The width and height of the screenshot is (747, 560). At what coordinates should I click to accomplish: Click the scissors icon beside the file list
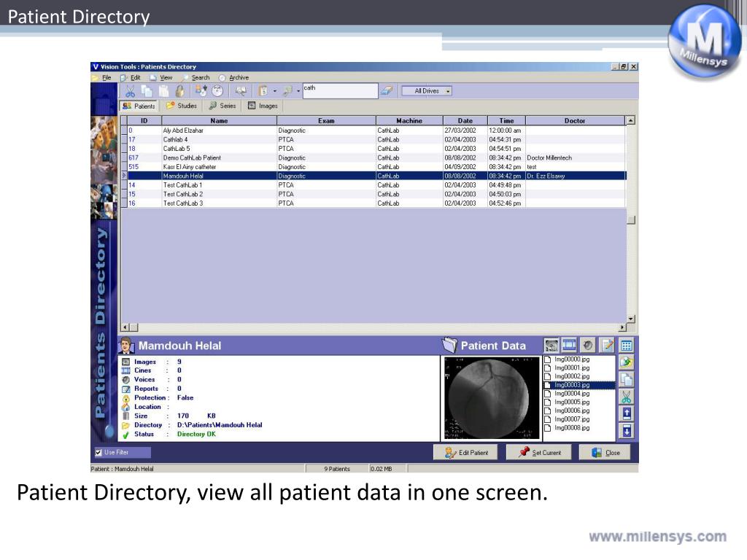click(627, 397)
